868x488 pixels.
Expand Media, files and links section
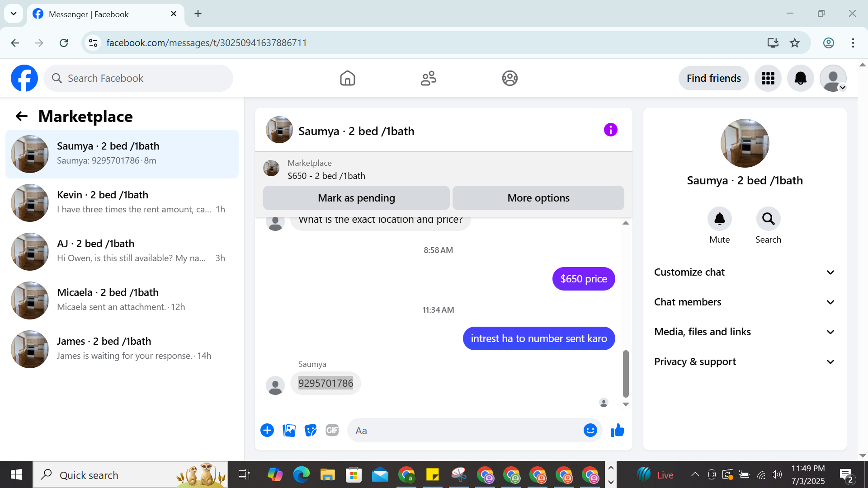[x=744, y=332]
